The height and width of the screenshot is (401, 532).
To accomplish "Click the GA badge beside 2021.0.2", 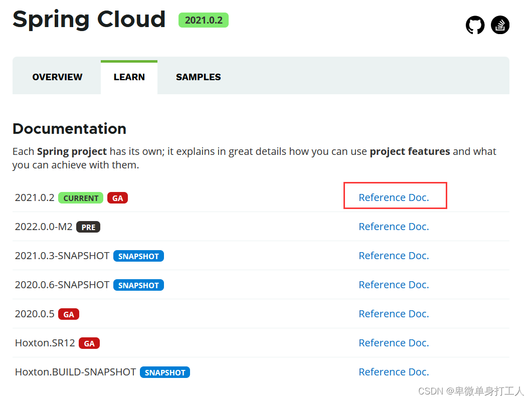I will click(x=117, y=198).
